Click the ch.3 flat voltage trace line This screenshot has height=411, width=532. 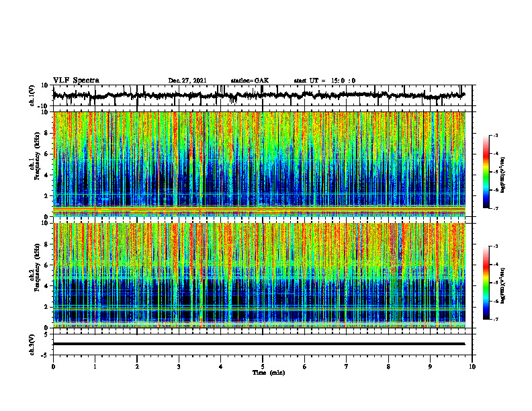pos(259,344)
